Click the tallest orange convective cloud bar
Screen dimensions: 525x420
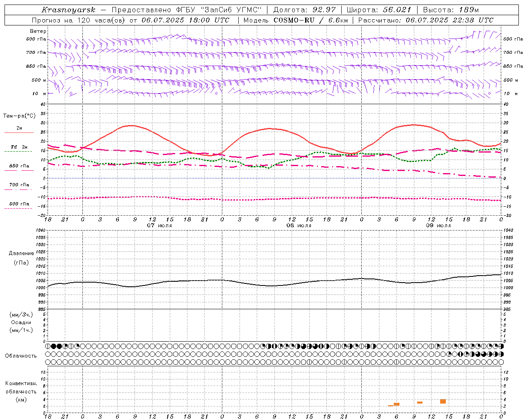pos(443,402)
